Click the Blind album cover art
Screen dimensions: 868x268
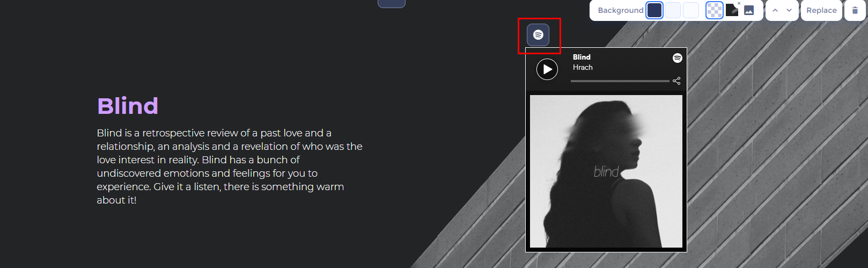tap(606, 171)
